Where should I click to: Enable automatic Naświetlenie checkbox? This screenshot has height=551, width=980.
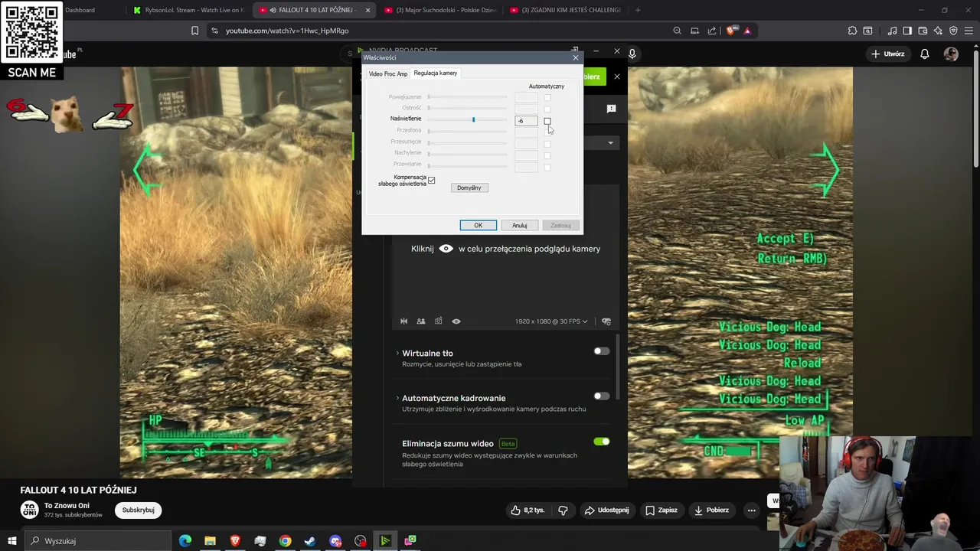tap(547, 121)
